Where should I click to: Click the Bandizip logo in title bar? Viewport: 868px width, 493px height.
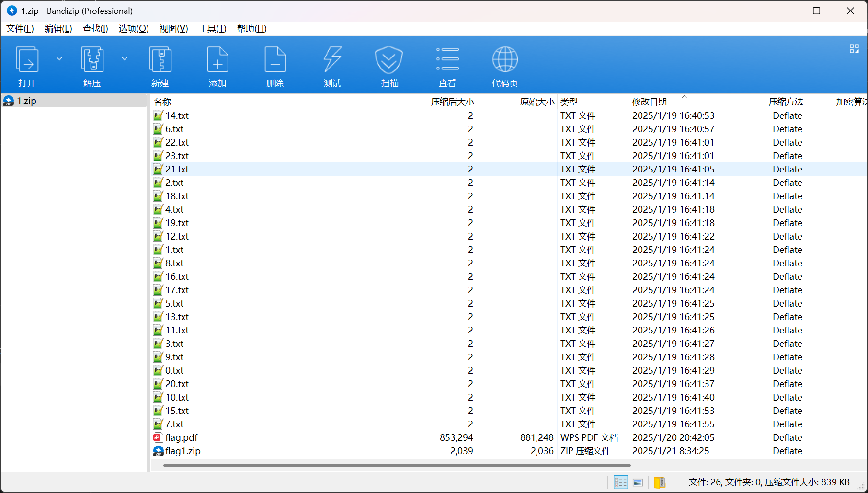coord(11,11)
